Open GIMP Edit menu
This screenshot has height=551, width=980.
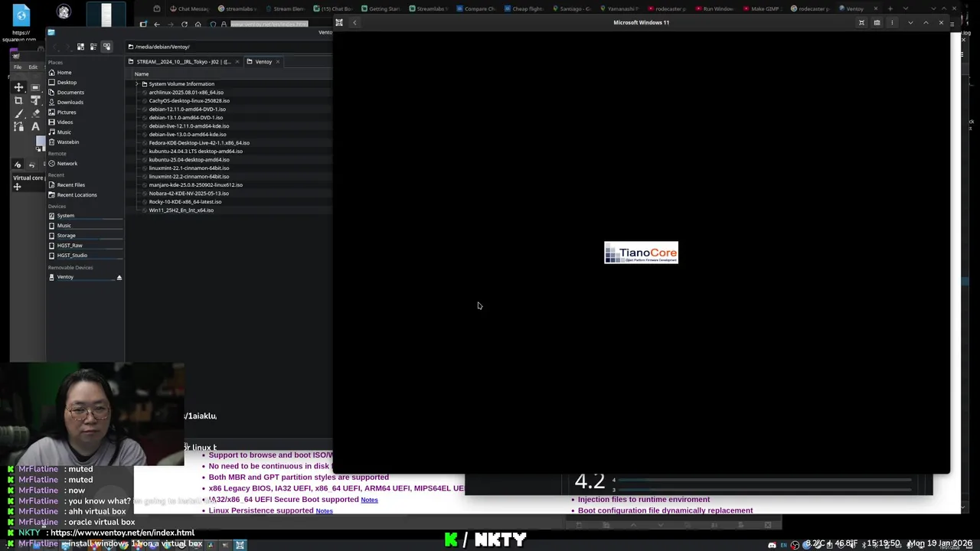point(33,67)
